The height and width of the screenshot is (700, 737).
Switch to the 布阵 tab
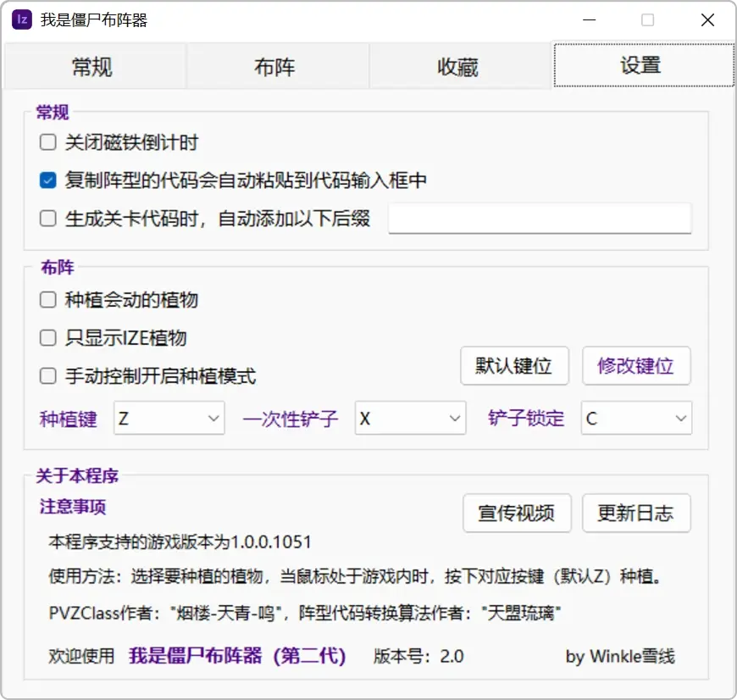(x=276, y=66)
